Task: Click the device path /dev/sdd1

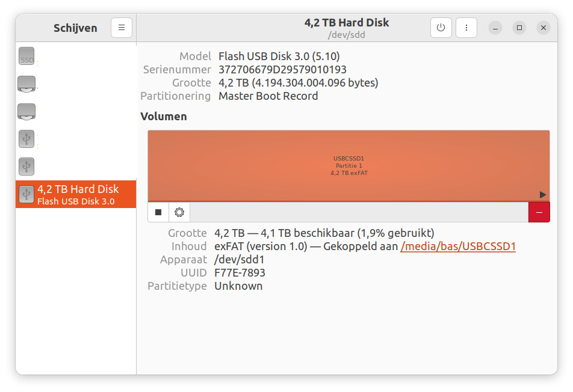Action: 240,260
